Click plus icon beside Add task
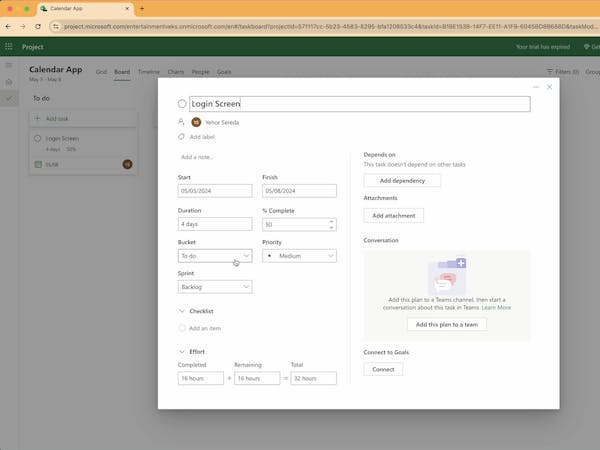Viewport: 600px width, 450px height. pos(38,118)
